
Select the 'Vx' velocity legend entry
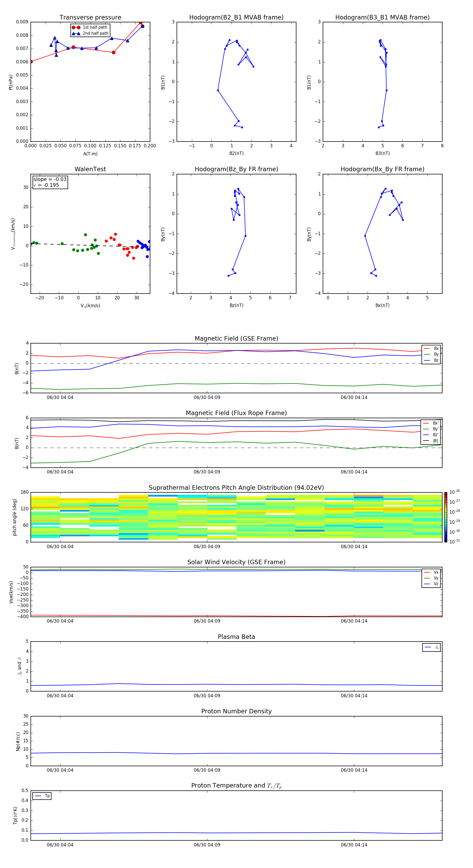pos(431,572)
